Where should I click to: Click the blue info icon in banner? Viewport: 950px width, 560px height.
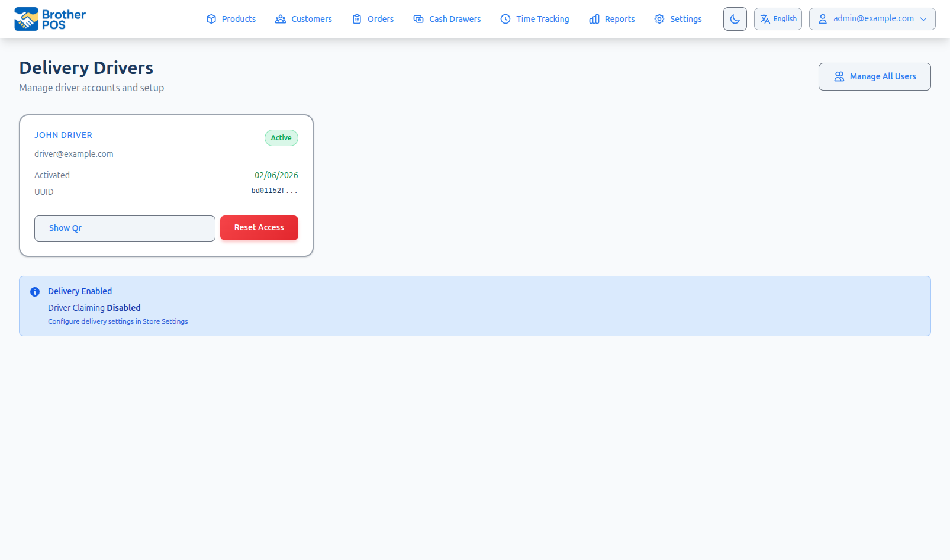pos(35,292)
